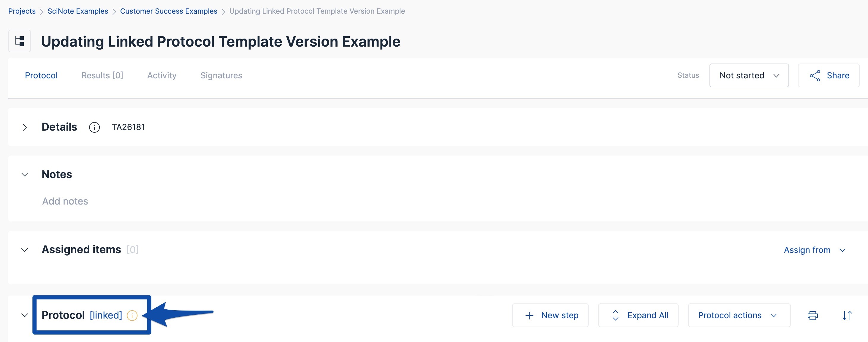Switch to the Results [0] tab
Viewport: 868px width, 342px height.
click(102, 75)
